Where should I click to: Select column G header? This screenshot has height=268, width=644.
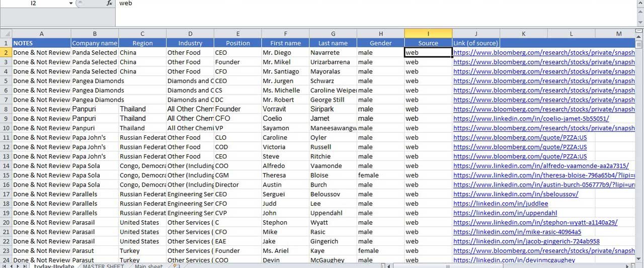(333, 34)
